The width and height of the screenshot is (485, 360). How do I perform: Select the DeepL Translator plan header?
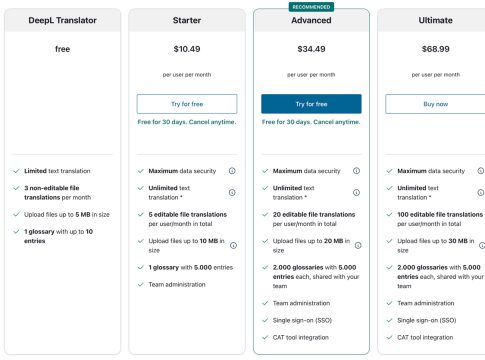(x=62, y=20)
